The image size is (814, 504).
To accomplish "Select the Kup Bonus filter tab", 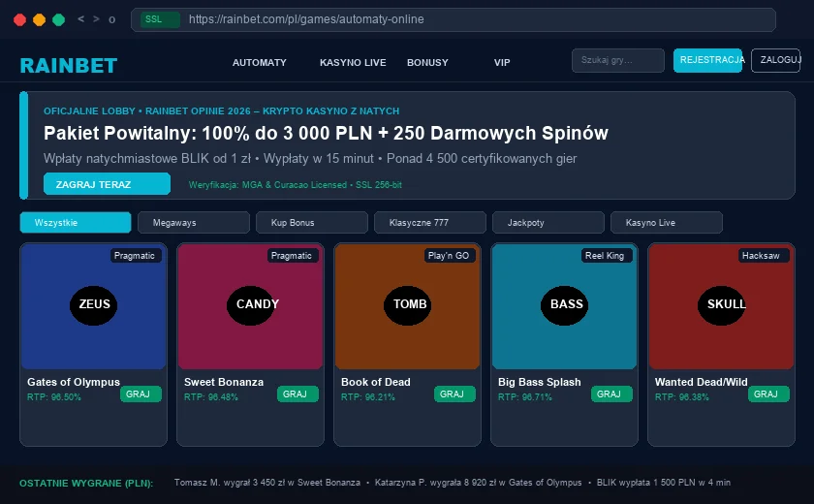I will click(x=312, y=223).
